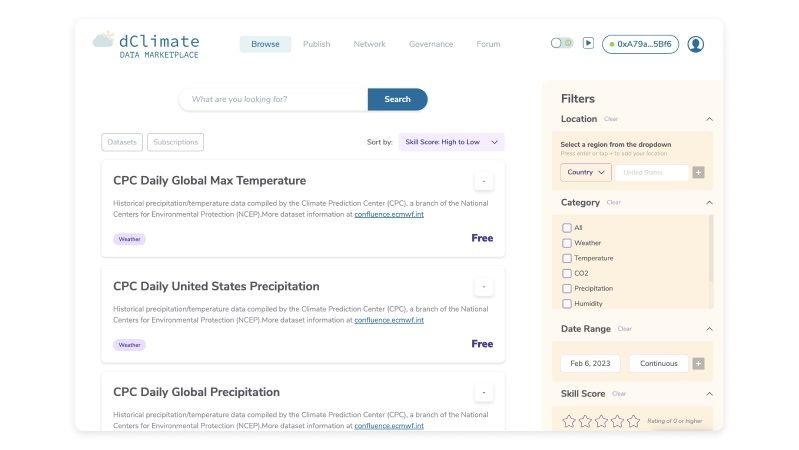This screenshot has height=450, width=799.
Task: Click the dClimate Data Marketplace logo
Action: [146, 45]
